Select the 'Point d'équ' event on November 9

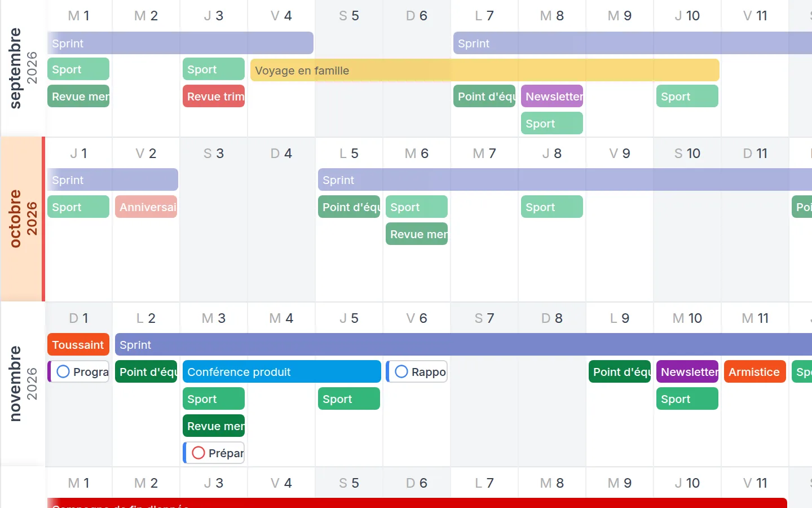pyautogui.click(x=620, y=371)
